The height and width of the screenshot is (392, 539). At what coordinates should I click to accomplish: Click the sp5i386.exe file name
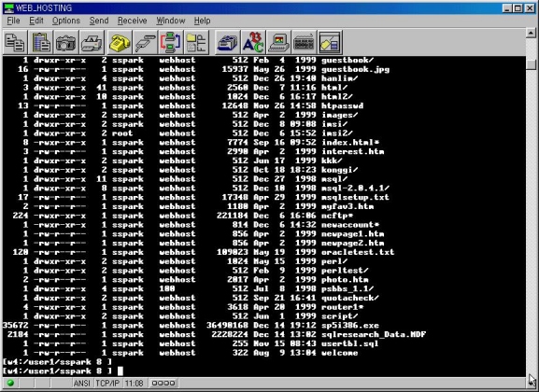click(350, 326)
